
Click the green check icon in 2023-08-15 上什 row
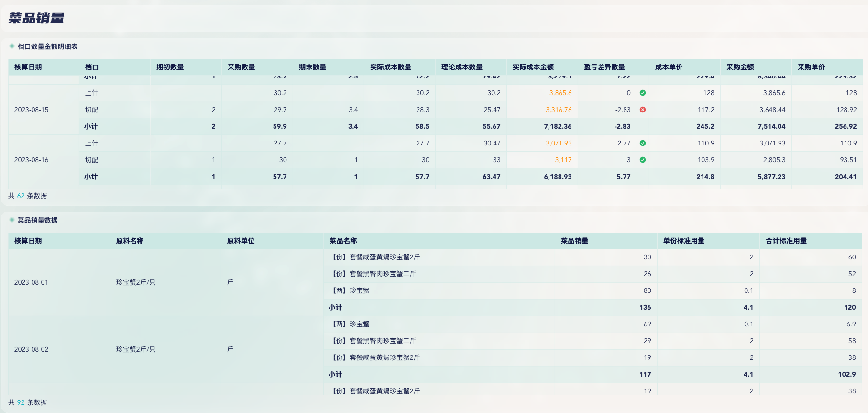(x=643, y=93)
